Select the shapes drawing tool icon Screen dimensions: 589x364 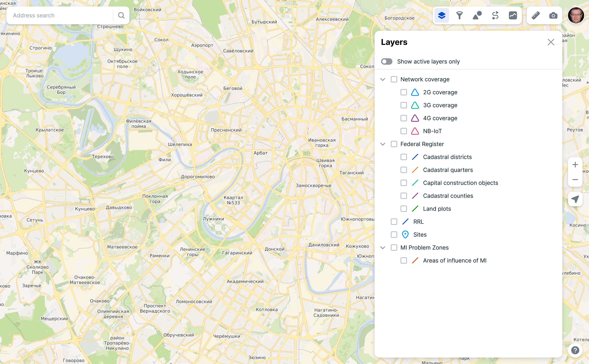click(x=477, y=15)
